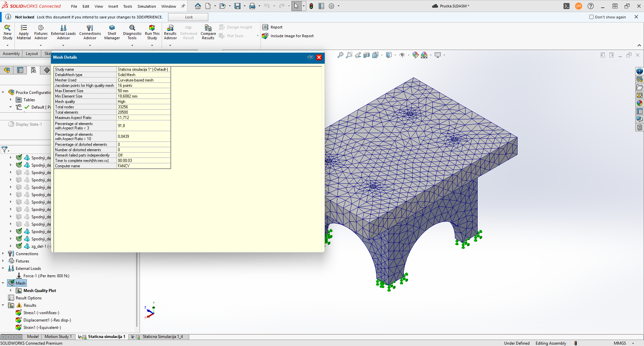The image size is (644, 346).
Task: Tick Don't show again checkbox
Action: click(592, 17)
